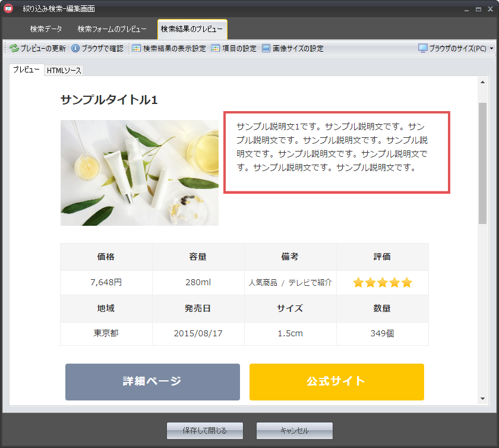The width and height of the screenshot is (499, 448).
Task: Open item settings (項目の設定) icon
Action: point(216,49)
